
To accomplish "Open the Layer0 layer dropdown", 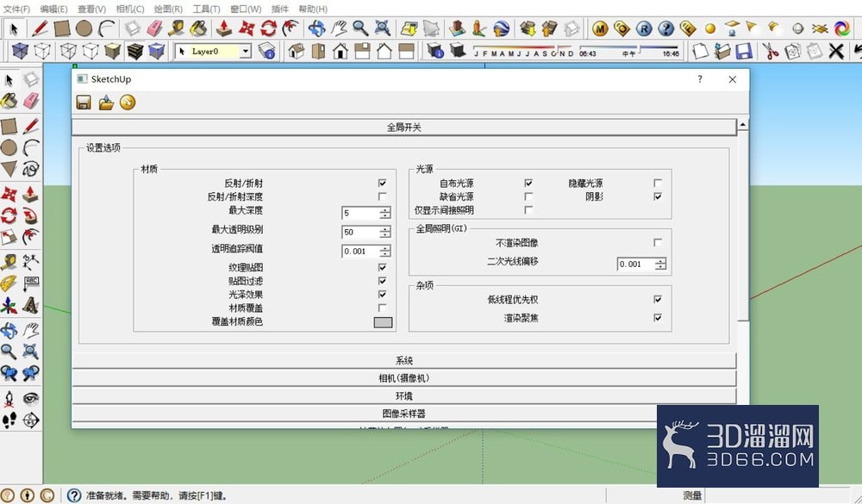I will 246,51.
